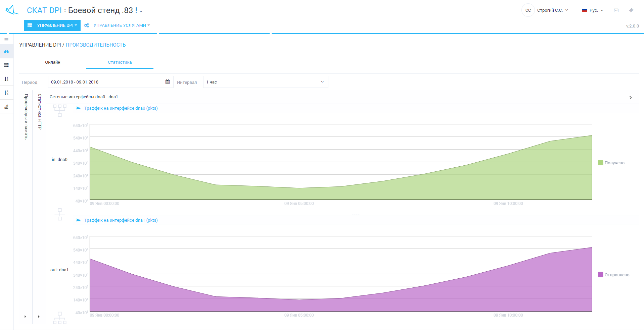Click the ticket icon in top right
This screenshot has width=644, height=330.
coord(631,10)
